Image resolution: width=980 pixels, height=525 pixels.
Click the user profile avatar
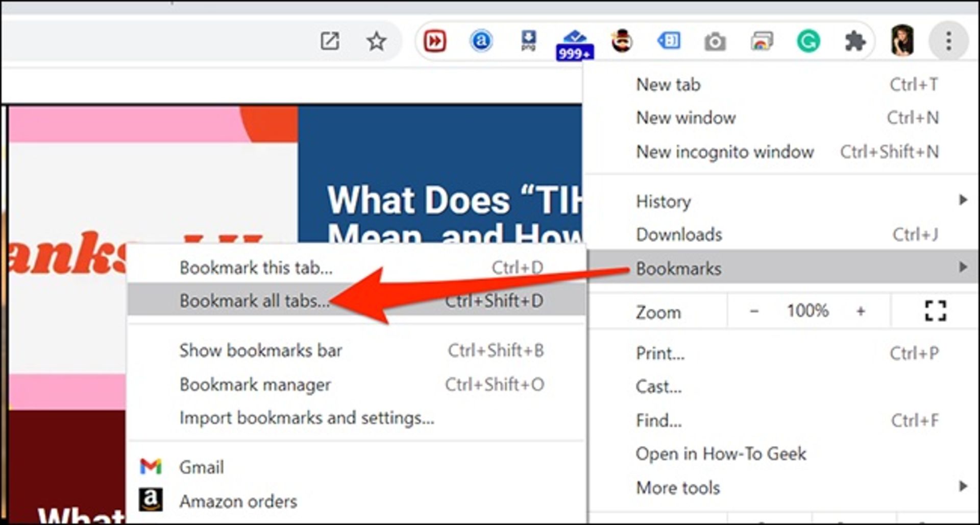[902, 41]
